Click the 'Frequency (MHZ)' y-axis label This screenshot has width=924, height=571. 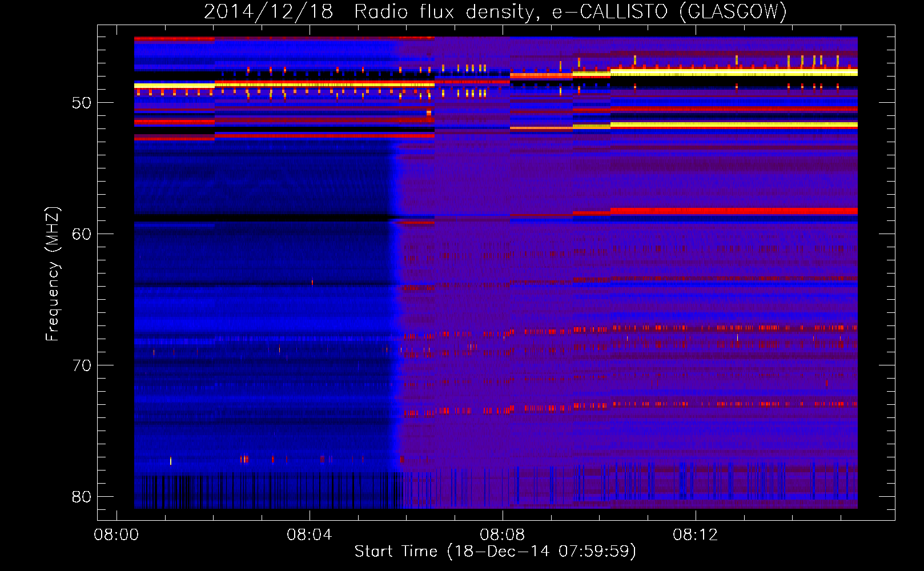click(53, 274)
